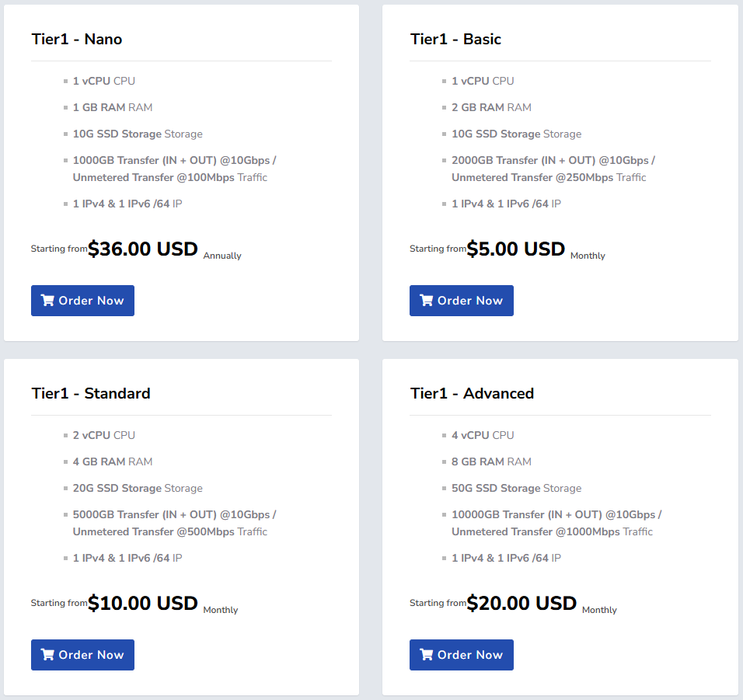Click the 8 GB RAM spec line
The width and height of the screenshot is (743, 700).
pyautogui.click(x=491, y=461)
